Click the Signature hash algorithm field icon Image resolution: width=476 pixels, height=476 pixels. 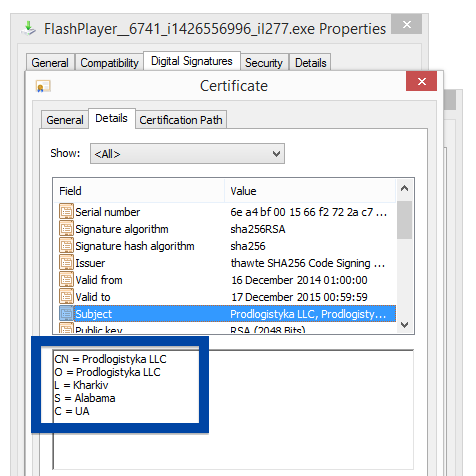tap(66, 245)
